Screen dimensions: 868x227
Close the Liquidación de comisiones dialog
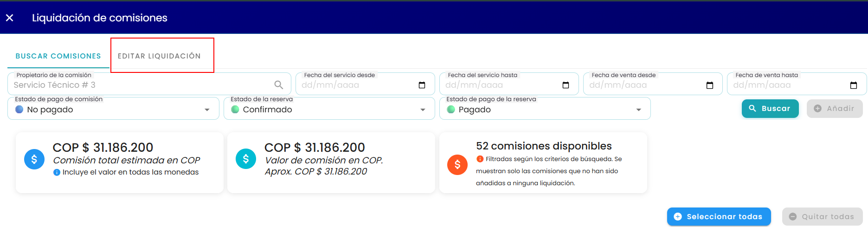(9, 18)
